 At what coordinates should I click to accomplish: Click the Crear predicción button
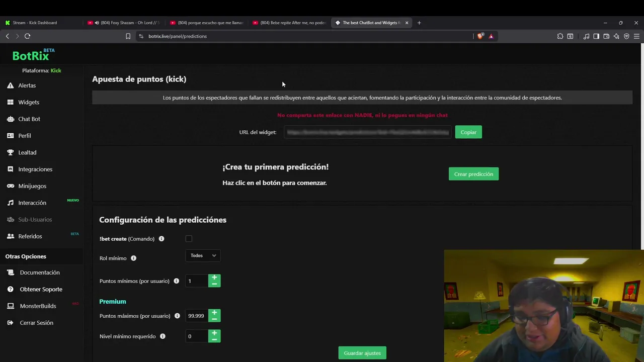coord(473,174)
